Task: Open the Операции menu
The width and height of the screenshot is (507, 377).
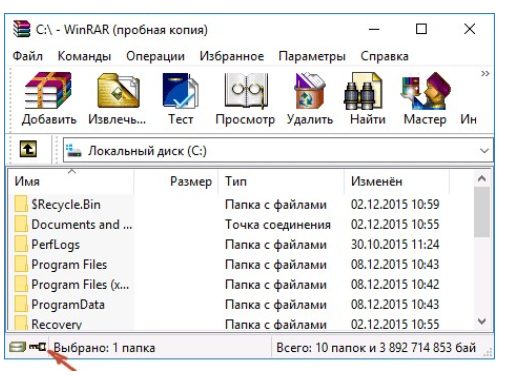Action: (x=155, y=56)
